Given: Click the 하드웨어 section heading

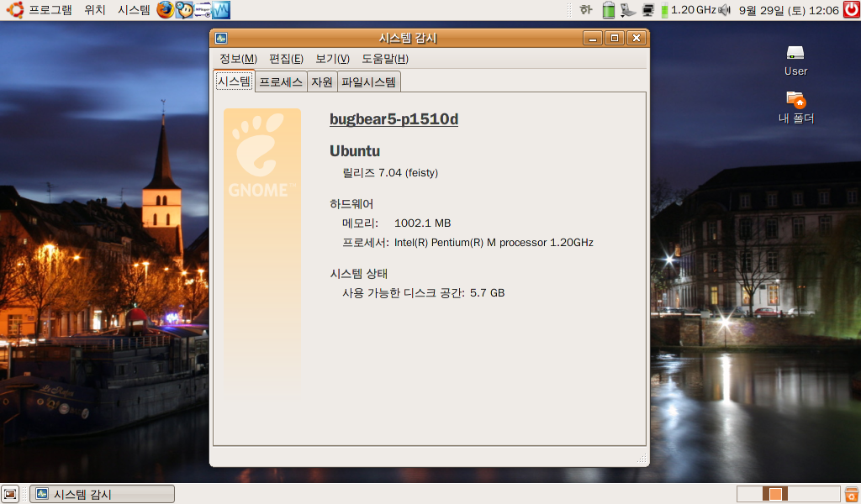Looking at the screenshot, I should coord(351,204).
